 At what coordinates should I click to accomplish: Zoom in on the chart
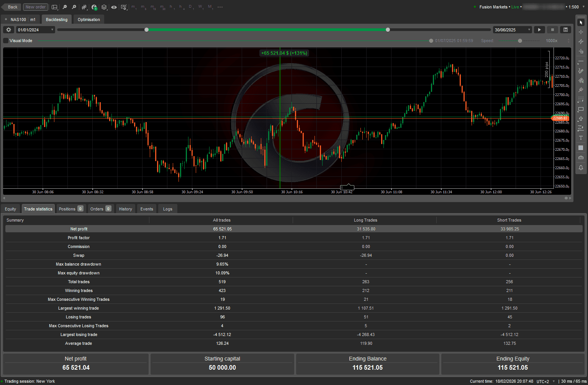[74, 7]
